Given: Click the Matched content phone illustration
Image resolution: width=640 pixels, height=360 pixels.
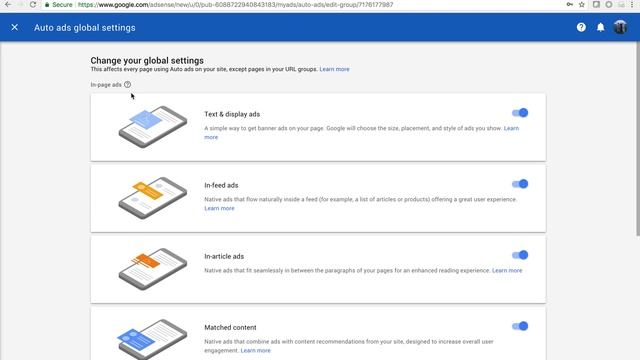Looking at the screenshot, I should point(152,339).
